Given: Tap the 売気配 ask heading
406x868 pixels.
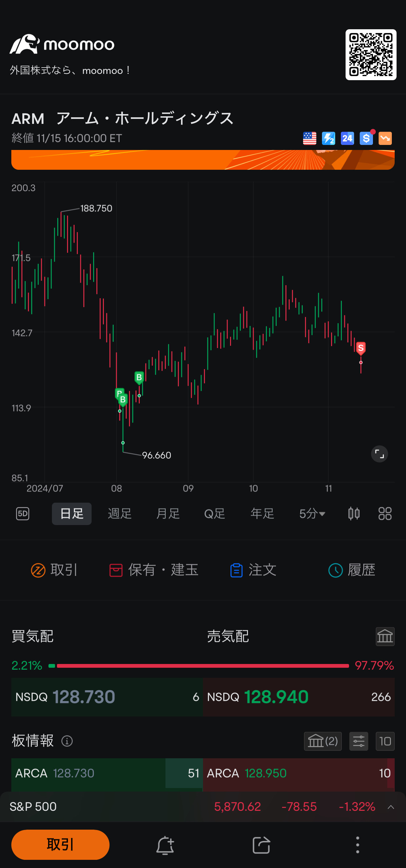Looking at the screenshot, I should [228, 636].
